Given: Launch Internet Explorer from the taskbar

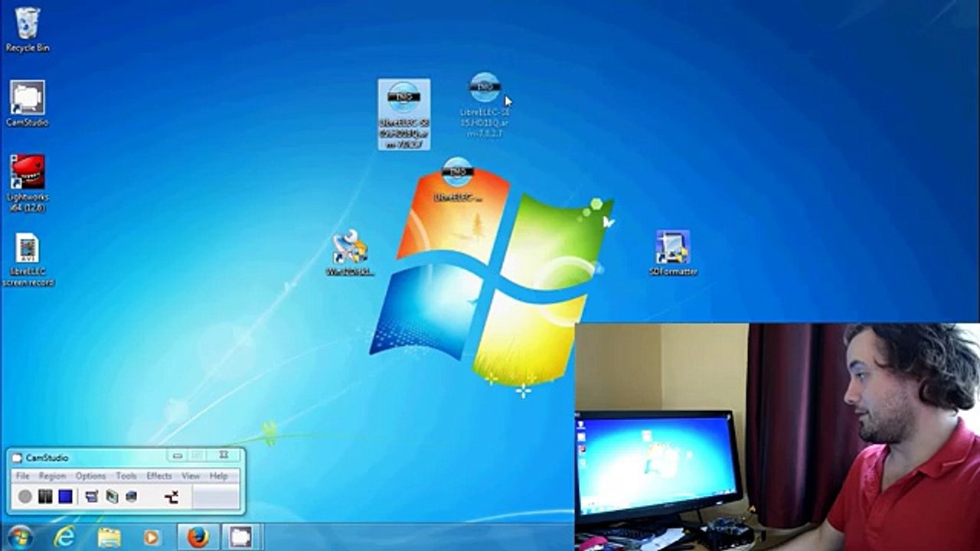Looking at the screenshot, I should coord(65,537).
